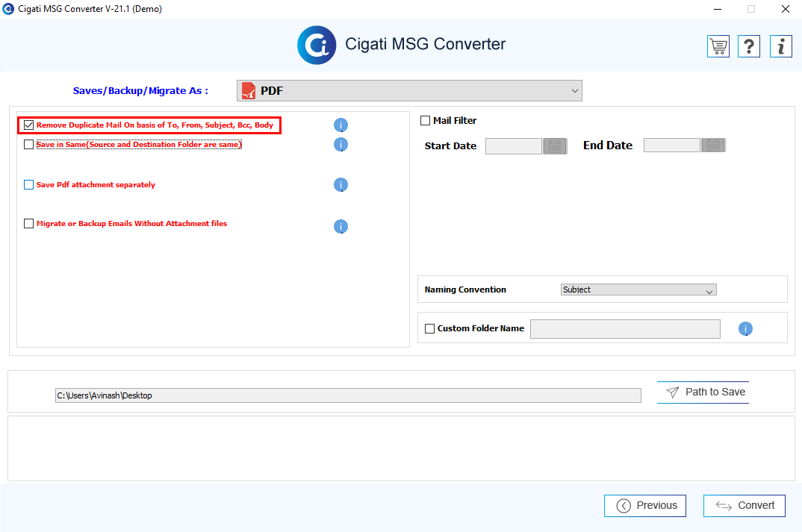Viewport: 802px width, 532px height.
Task: Open the About information icon in the header
Action: tap(780, 46)
